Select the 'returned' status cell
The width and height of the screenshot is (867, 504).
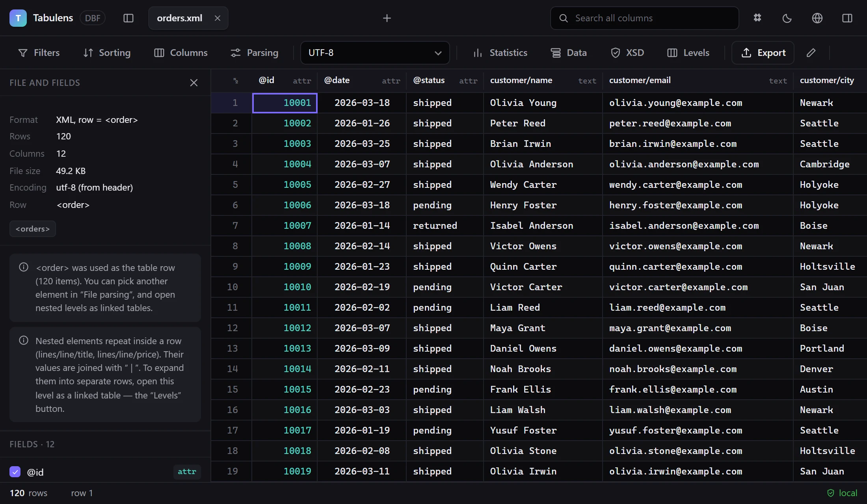[x=445, y=226]
